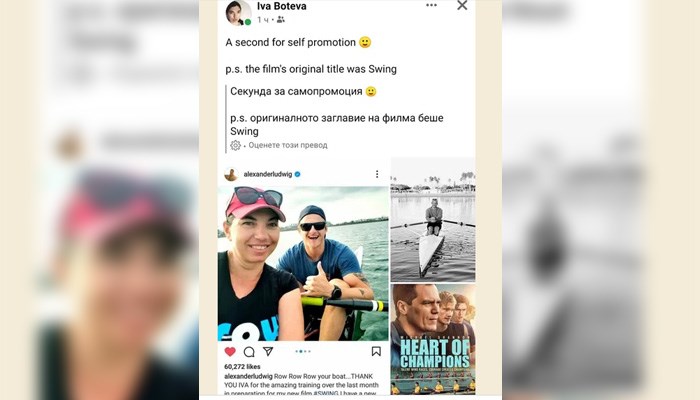
Task: Click the blue verified badge icon
Action: (298, 174)
